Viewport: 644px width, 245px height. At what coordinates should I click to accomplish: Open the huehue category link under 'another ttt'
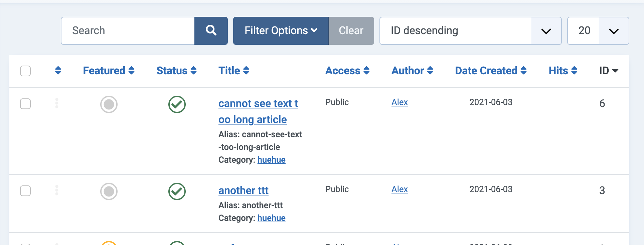click(x=271, y=218)
